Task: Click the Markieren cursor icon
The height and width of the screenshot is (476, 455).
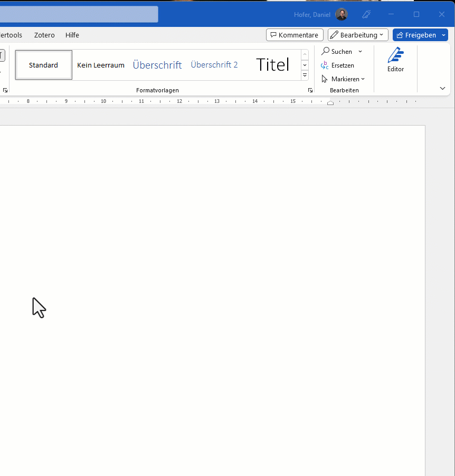Action: tap(325, 79)
